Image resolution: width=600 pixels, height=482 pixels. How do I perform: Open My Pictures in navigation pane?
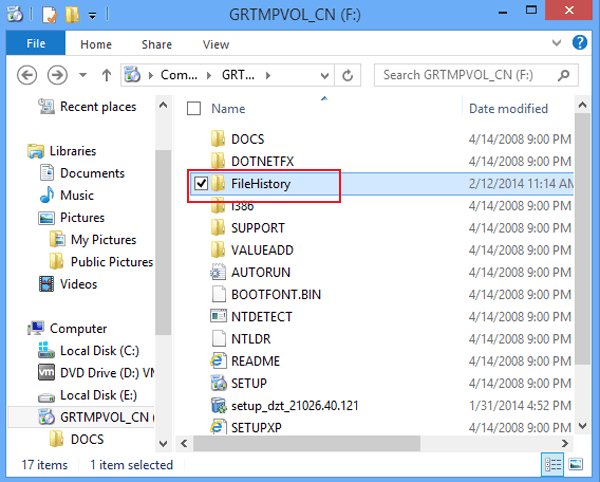point(103,239)
